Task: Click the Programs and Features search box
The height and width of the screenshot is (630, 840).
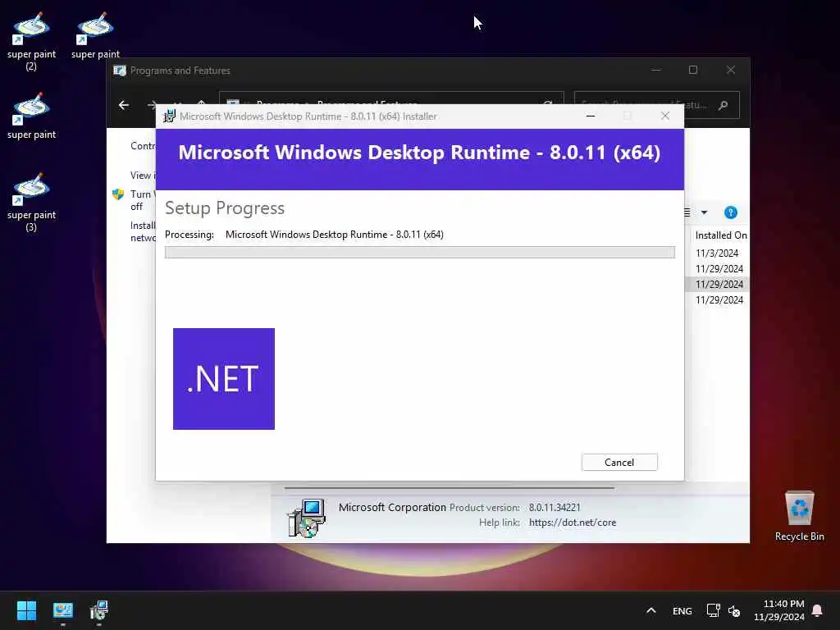Action: [657, 105]
